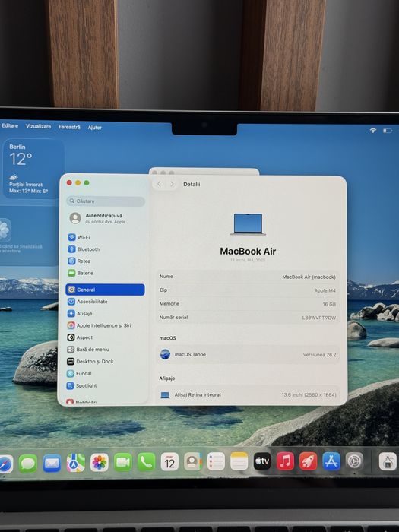The image size is (399, 532).
Task: Click the "Versiunea 26.2" text
Action: coord(319,355)
